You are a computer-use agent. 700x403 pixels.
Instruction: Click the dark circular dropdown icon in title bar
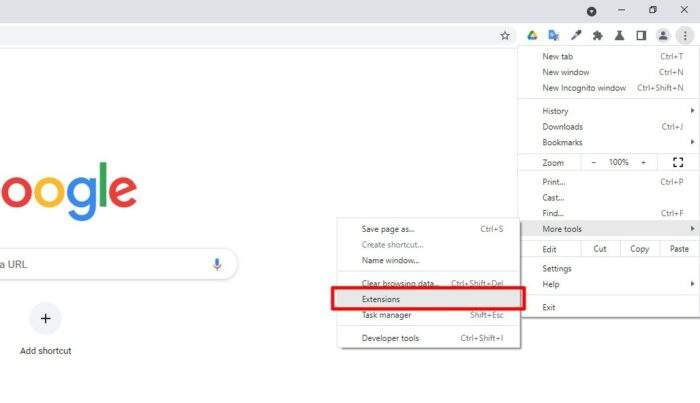coord(592,12)
